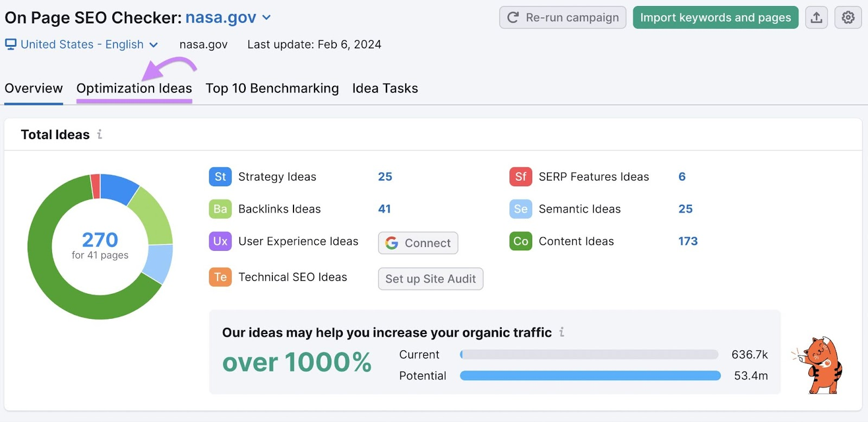868x422 pixels.
Task: Open the settings gear icon
Action: click(848, 17)
